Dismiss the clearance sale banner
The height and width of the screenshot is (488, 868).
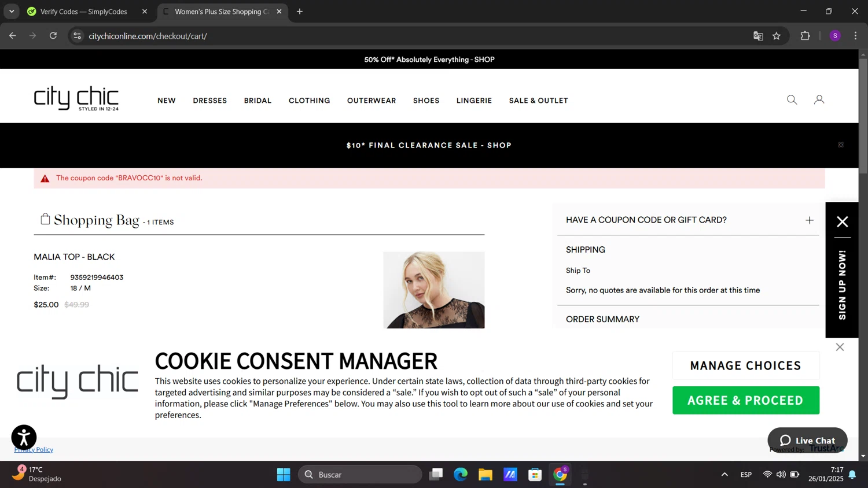pos(841,145)
